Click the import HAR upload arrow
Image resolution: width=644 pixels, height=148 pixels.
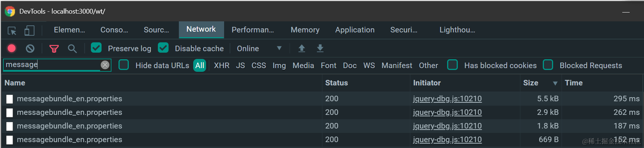(302, 48)
